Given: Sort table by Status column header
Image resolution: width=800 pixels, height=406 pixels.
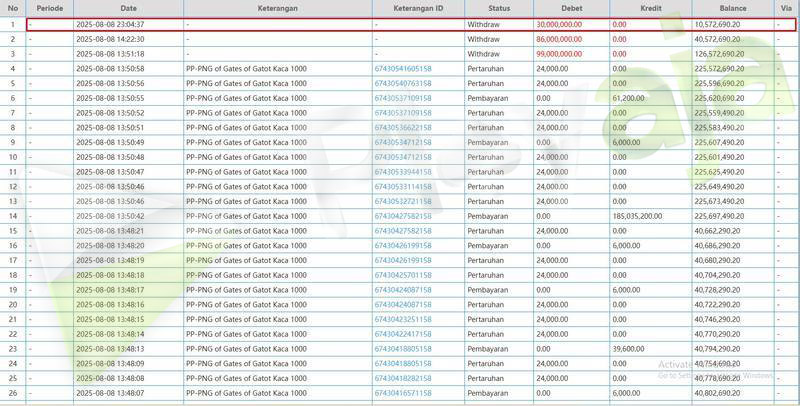Looking at the screenshot, I should (x=498, y=8).
